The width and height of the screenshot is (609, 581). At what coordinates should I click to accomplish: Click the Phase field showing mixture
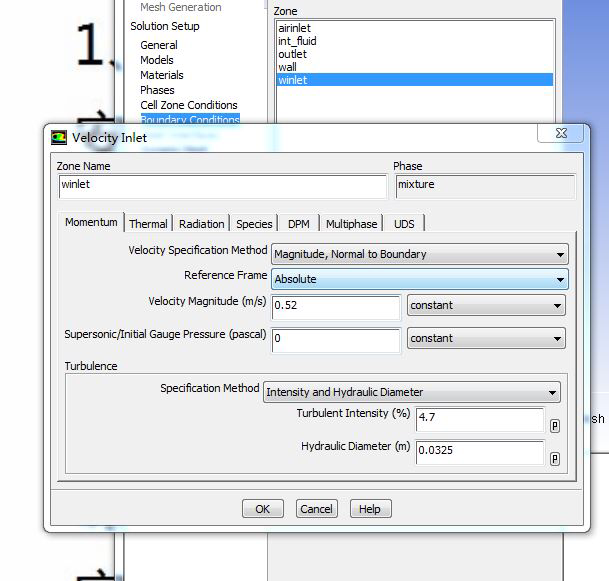tap(485, 186)
